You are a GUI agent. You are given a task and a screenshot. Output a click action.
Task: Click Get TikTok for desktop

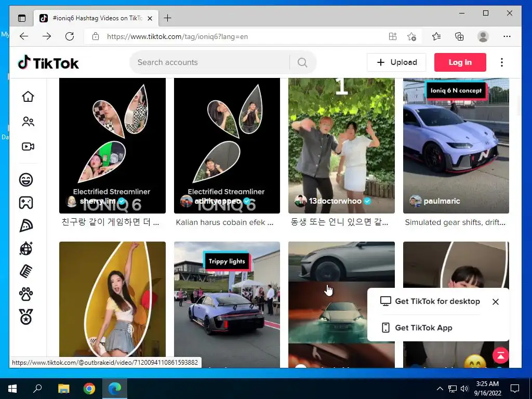point(430,301)
